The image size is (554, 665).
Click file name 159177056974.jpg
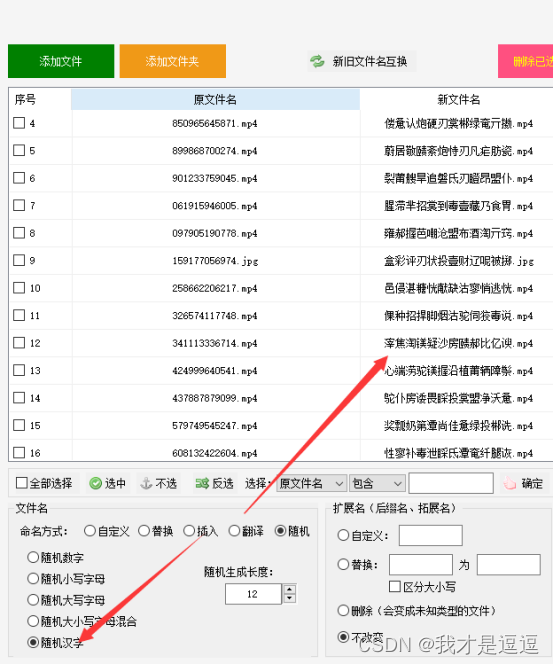(x=215, y=261)
